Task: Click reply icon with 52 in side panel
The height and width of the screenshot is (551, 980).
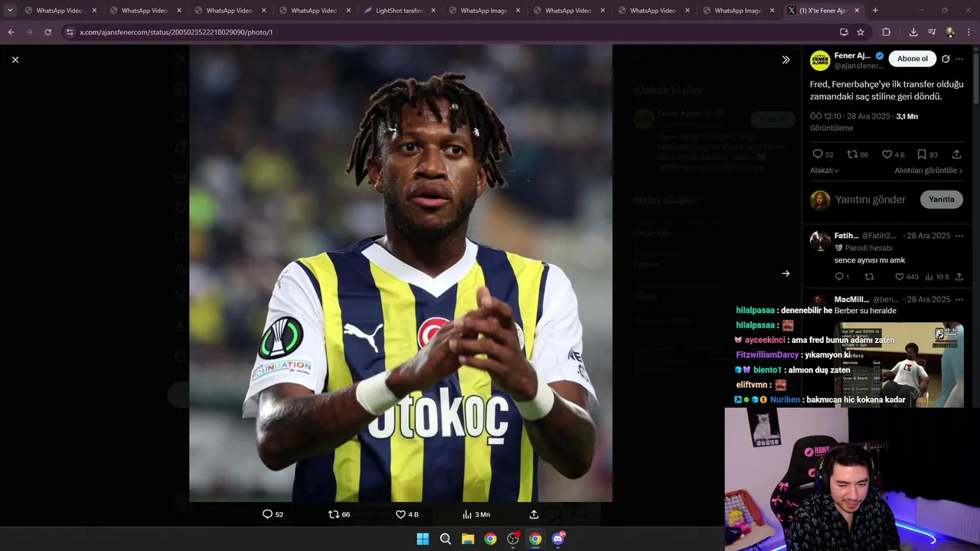Action: point(823,155)
